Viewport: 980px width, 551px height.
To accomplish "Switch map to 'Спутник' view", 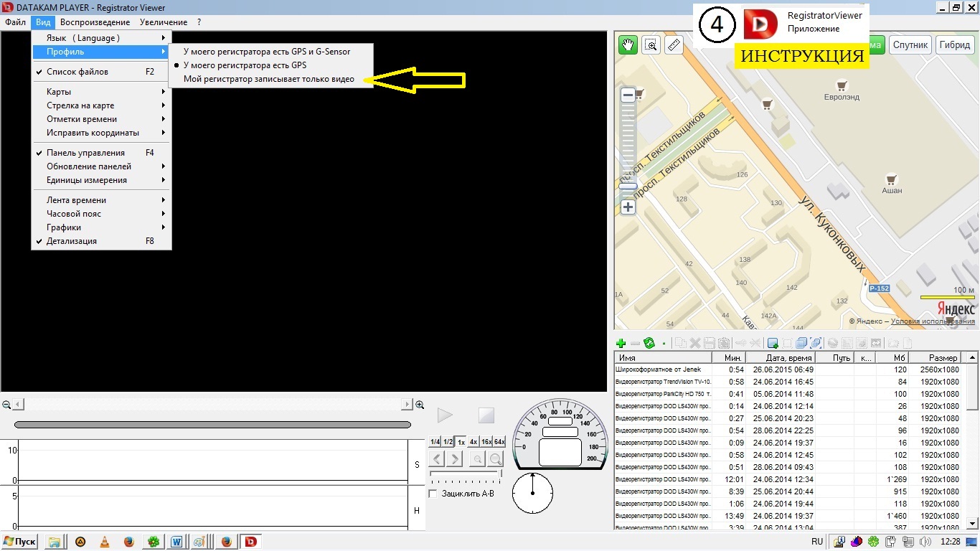I will [x=910, y=44].
